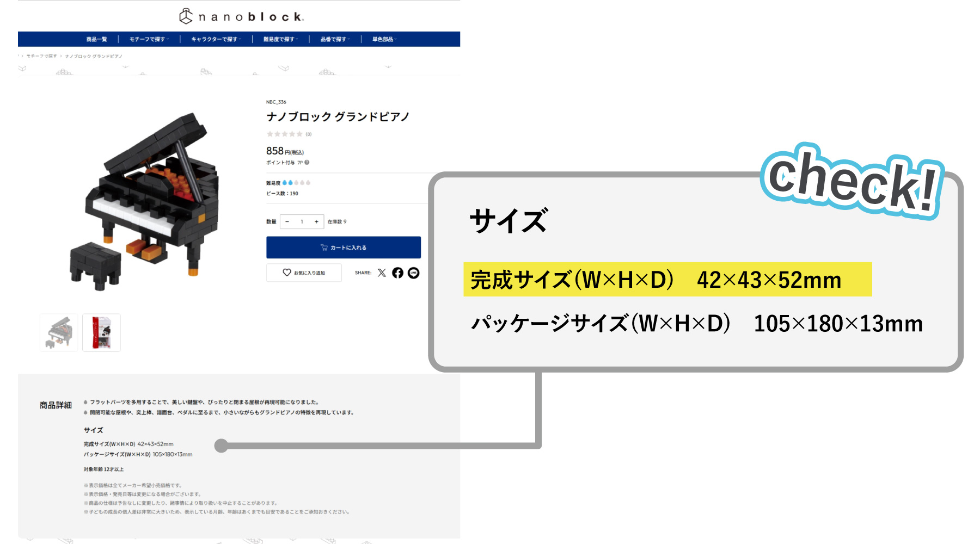Select the package photo thumbnail
The image size is (980, 544).
click(101, 332)
